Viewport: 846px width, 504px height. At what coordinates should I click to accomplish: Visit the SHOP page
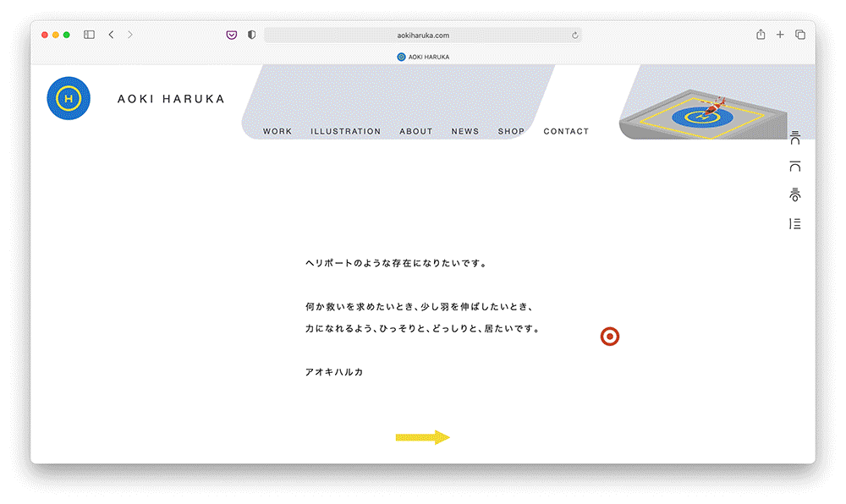point(511,132)
